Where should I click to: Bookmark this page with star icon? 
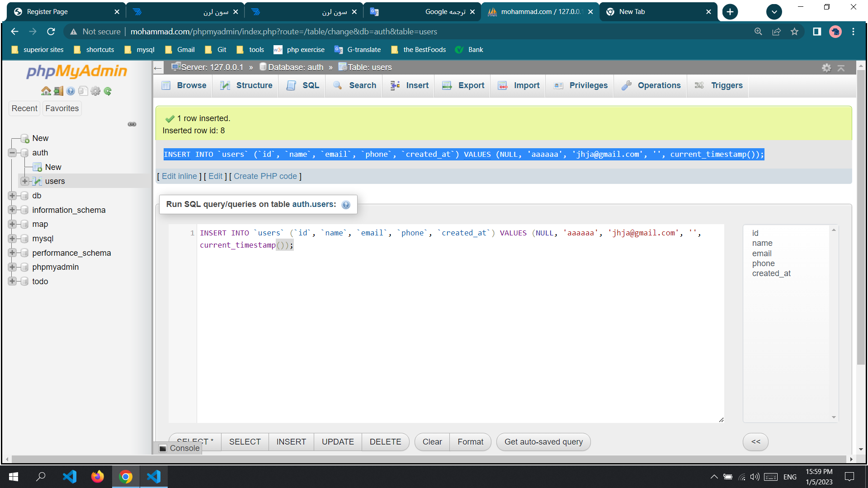click(x=794, y=32)
